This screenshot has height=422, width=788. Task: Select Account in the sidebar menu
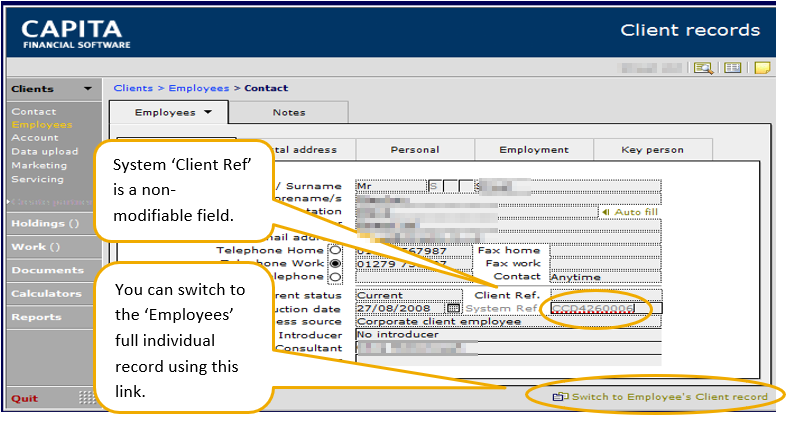[x=35, y=138]
